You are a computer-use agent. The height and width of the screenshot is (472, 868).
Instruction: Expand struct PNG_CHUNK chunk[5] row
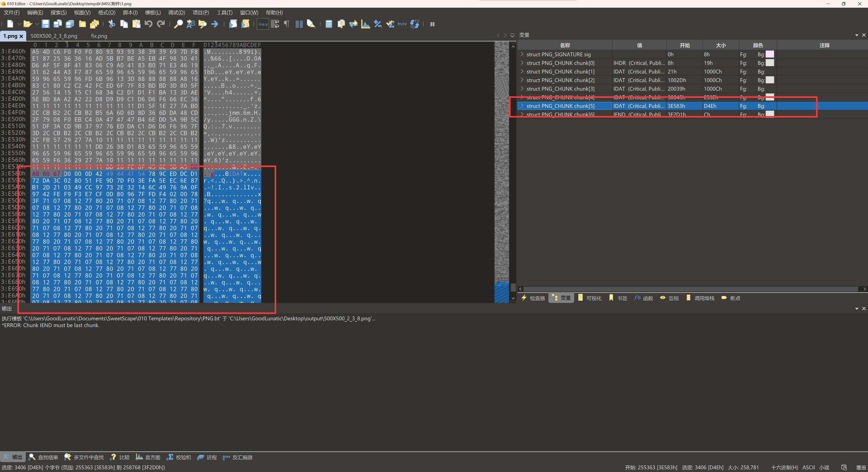522,106
